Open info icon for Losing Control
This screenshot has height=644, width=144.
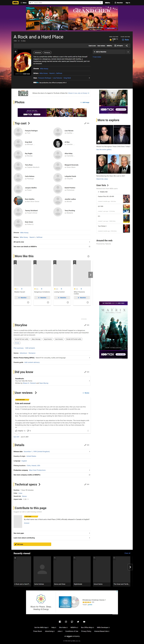tap(68, 302)
